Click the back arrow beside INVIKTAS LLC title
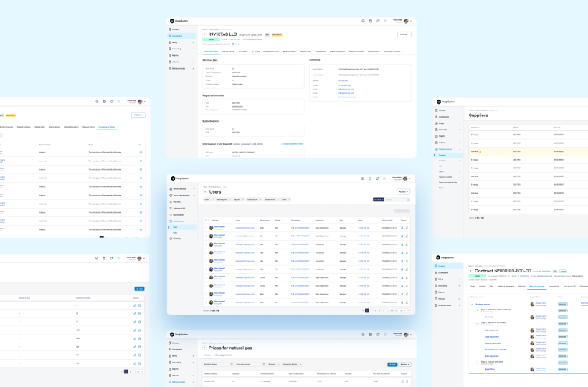The width and height of the screenshot is (588, 387). pyautogui.click(x=204, y=34)
